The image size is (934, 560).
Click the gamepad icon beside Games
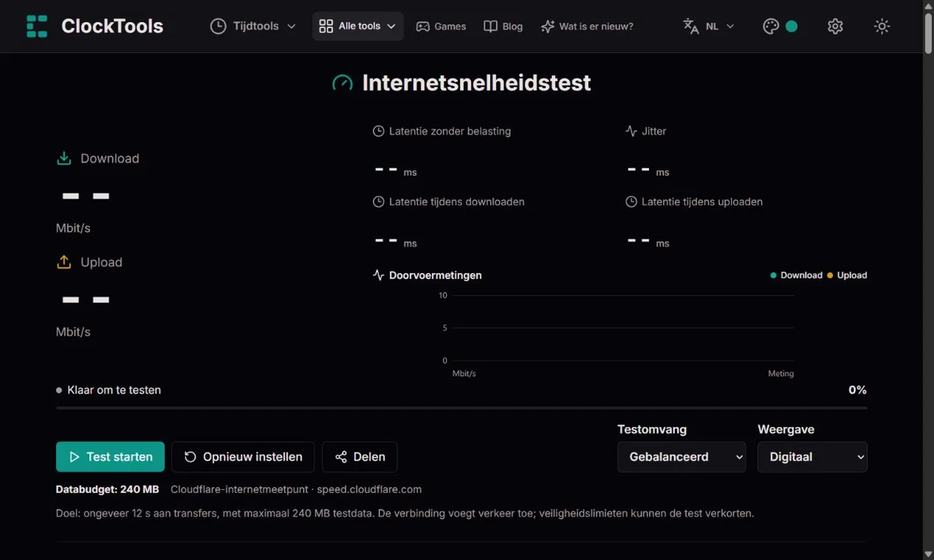[423, 26]
